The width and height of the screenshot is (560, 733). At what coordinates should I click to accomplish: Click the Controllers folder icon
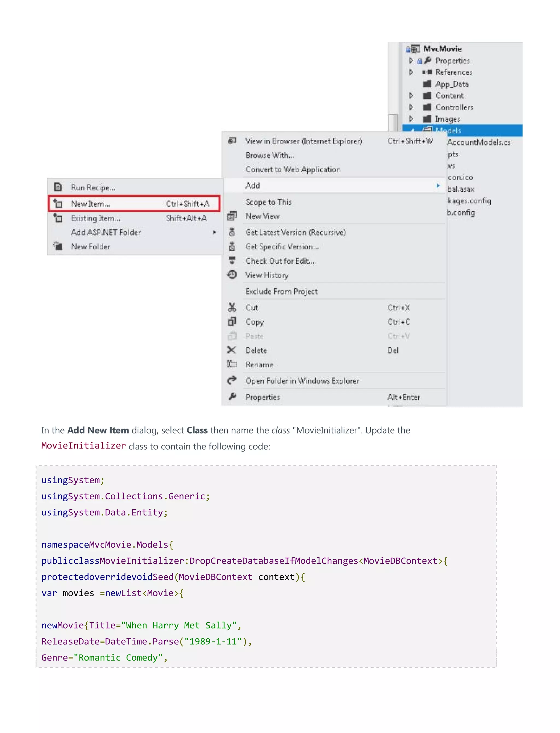point(427,107)
